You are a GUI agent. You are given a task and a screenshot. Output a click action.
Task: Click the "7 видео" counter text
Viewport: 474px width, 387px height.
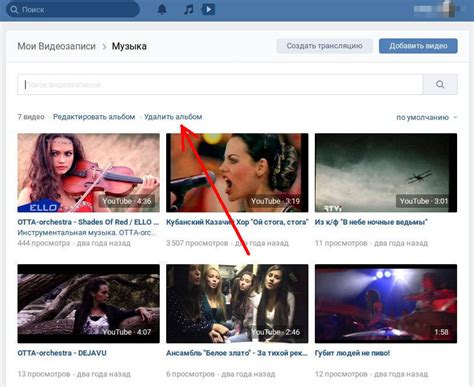pyautogui.click(x=31, y=117)
